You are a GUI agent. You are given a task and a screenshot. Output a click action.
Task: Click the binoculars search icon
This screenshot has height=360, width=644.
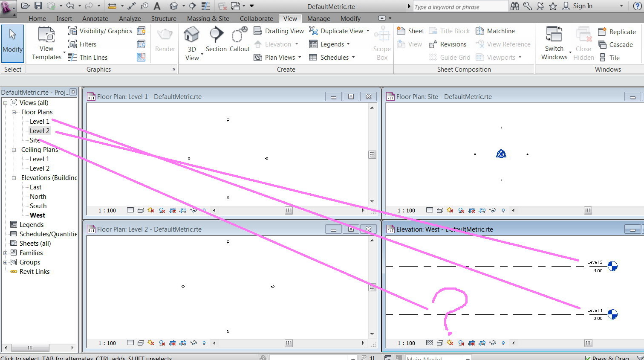[x=515, y=6]
